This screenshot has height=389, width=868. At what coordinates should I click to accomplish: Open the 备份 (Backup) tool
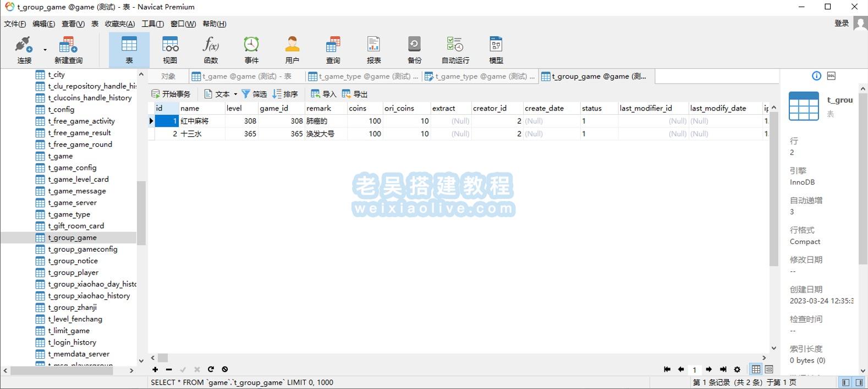[x=414, y=49]
